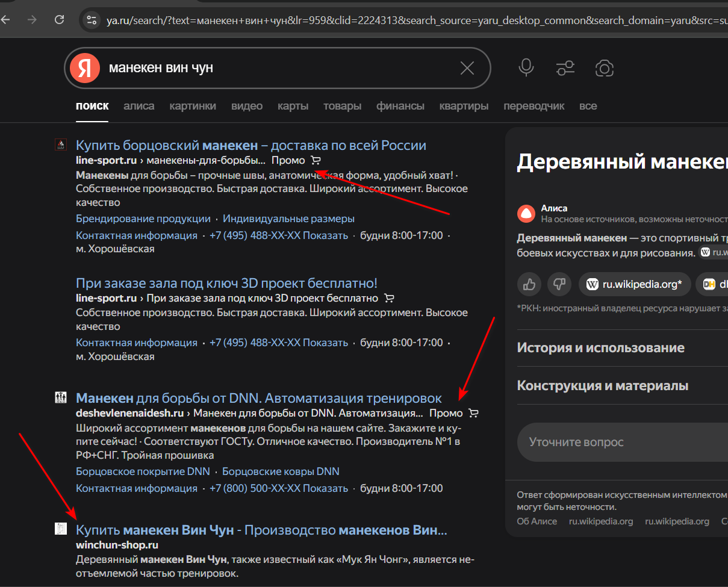The width and height of the screenshot is (728, 587).
Task: Open image search camera icon
Action: click(604, 68)
